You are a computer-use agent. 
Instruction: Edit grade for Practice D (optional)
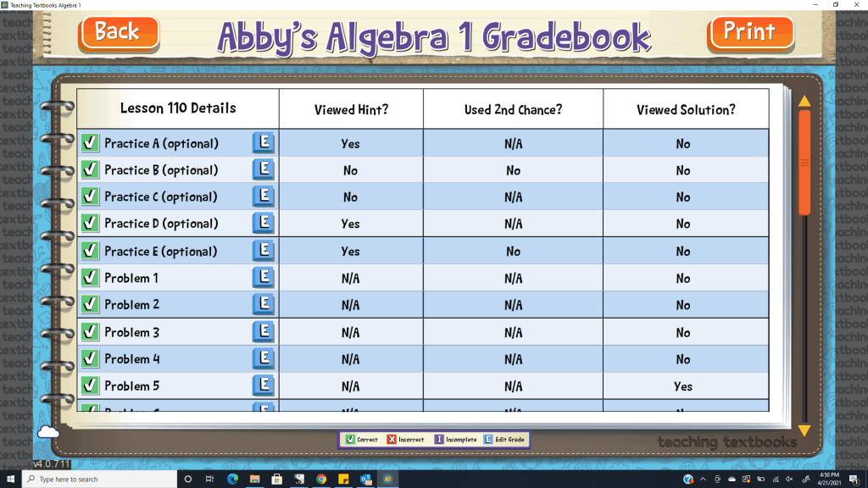pos(264,223)
